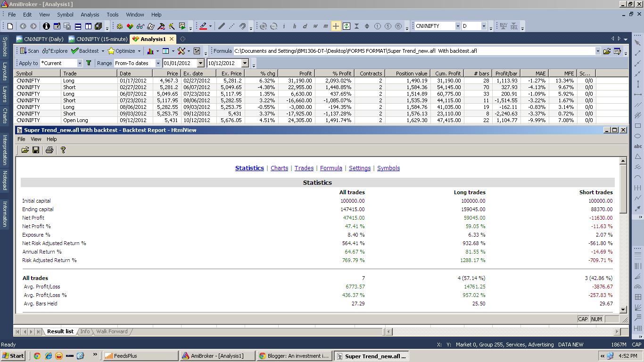
Task: Click the BUY order icon
Action: tap(504, 26)
